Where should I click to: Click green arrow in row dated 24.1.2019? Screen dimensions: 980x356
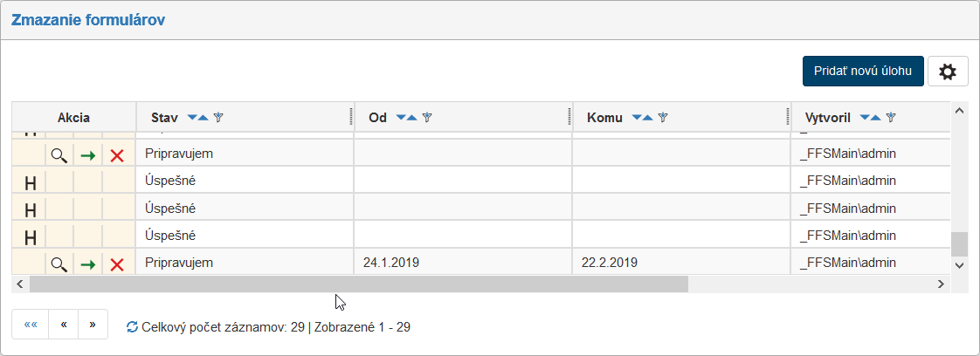point(87,264)
